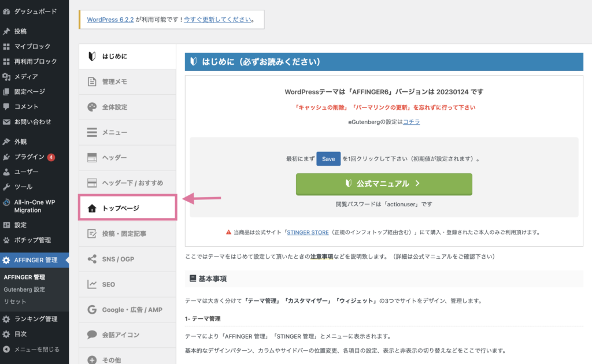Open the 投稿・固定記事 tab
Image resolution: width=592 pixels, height=364 pixels.
[x=128, y=234]
